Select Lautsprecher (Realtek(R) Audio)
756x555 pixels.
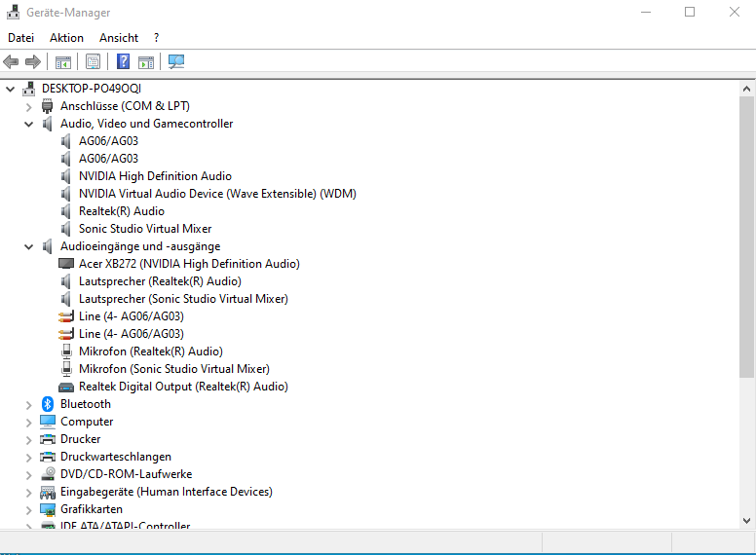pyautogui.click(x=160, y=281)
